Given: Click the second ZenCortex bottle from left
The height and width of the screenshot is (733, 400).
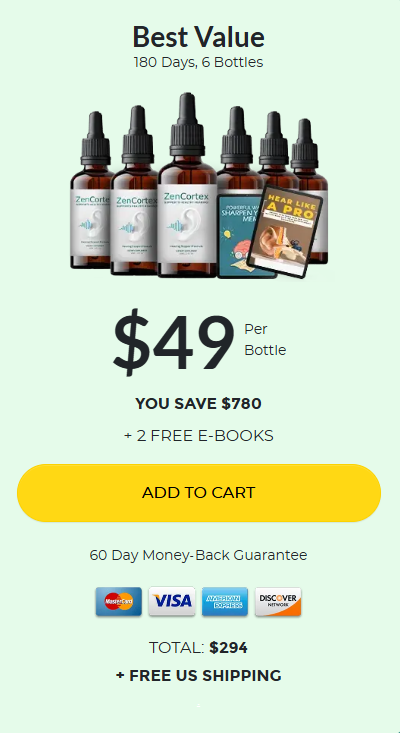Looking at the screenshot, I should (133, 191).
